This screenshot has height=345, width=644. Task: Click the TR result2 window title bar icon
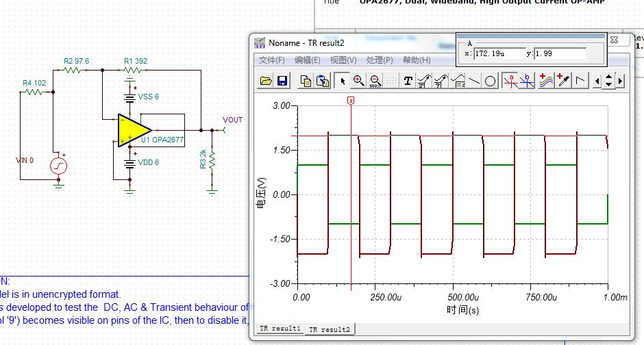[260, 42]
